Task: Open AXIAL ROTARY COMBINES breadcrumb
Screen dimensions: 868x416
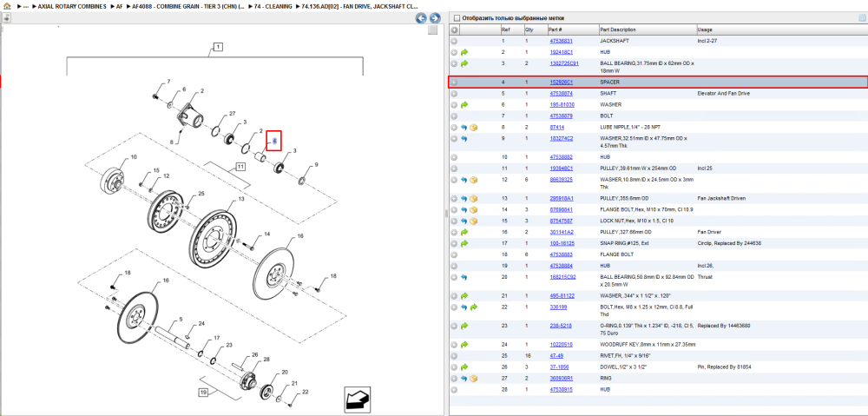Action: (x=72, y=6)
